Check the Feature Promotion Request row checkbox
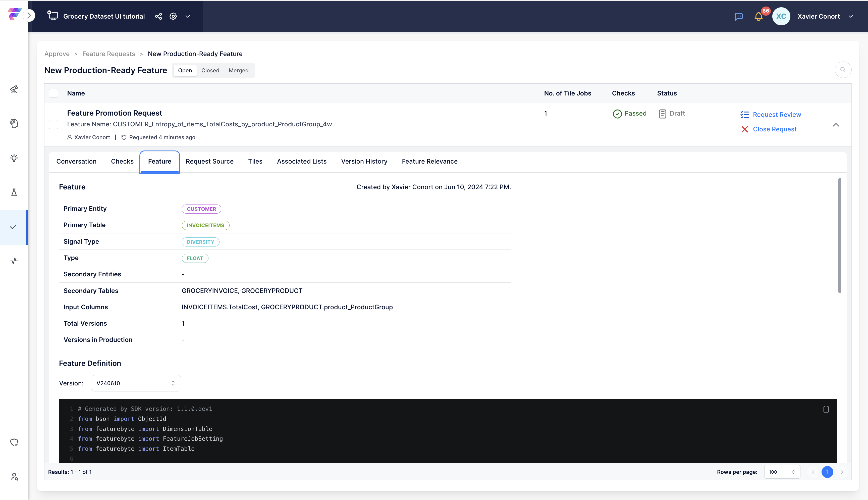This screenshot has width=868, height=500. (53, 125)
